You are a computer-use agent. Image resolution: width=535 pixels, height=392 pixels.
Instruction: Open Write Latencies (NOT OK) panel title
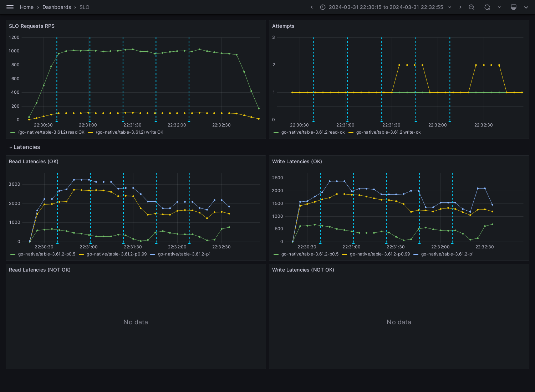(x=303, y=270)
